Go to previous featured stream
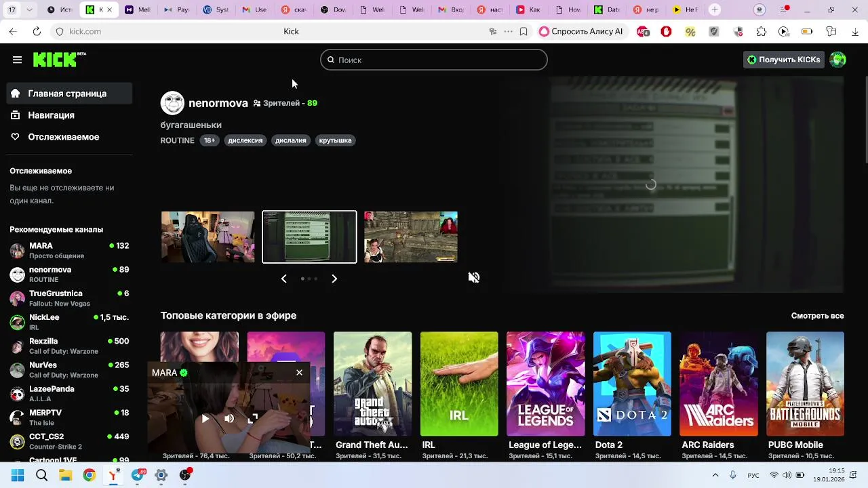 click(283, 279)
